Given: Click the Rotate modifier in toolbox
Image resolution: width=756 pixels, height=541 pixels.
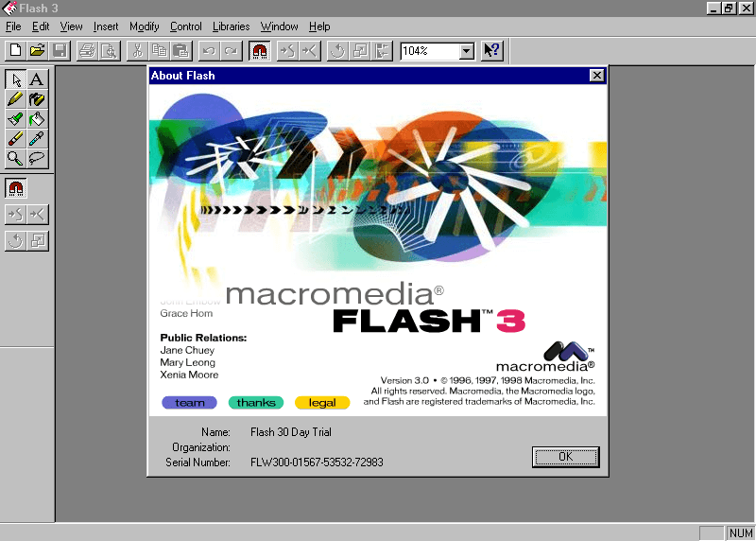Looking at the screenshot, I should point(16,241).
